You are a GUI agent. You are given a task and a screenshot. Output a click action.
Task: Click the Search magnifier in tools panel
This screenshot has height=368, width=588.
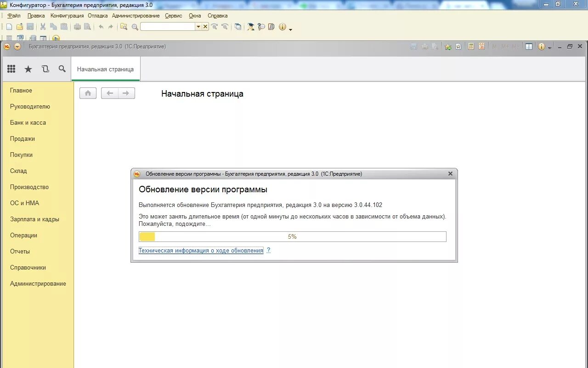62,69
